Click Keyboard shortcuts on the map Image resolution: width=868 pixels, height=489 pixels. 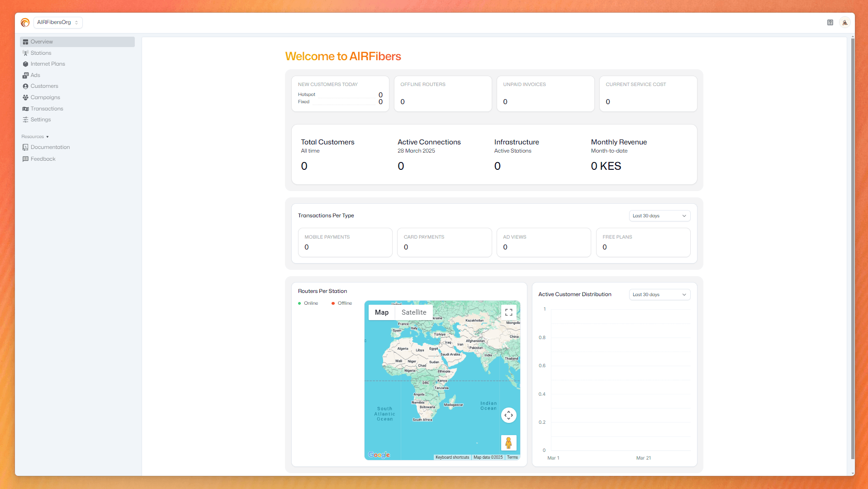pos(452,457)
